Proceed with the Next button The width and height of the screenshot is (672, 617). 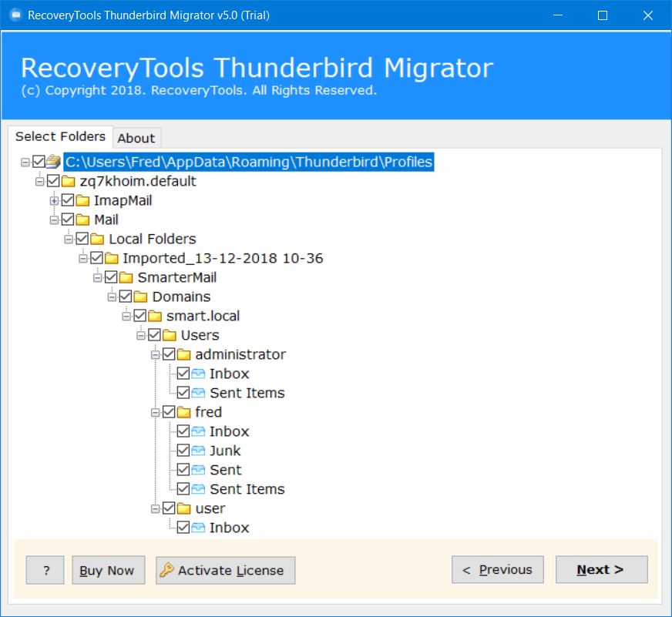coord(602,569)
